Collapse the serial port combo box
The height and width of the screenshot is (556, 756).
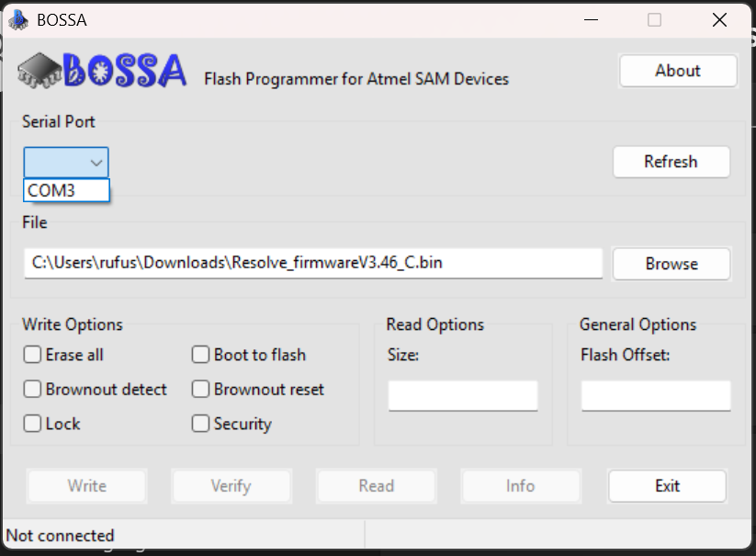pyautogui.click(x=96, y=161)
